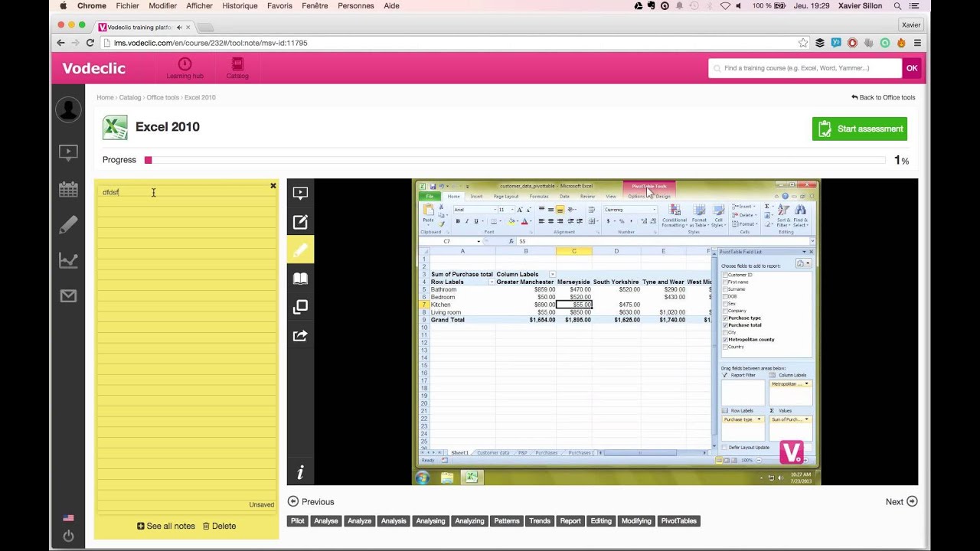Open the pencil sidebar icon
Viewport: 980px width, 551px height.
[x=68, y=225]
